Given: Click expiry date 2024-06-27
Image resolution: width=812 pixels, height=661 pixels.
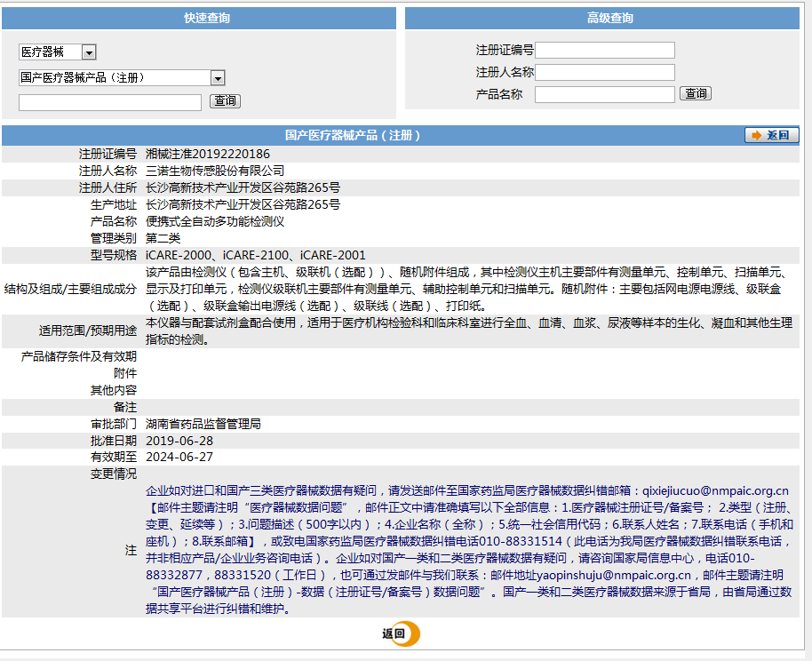Looking at the screenshot, I should (x=179, y=457).
